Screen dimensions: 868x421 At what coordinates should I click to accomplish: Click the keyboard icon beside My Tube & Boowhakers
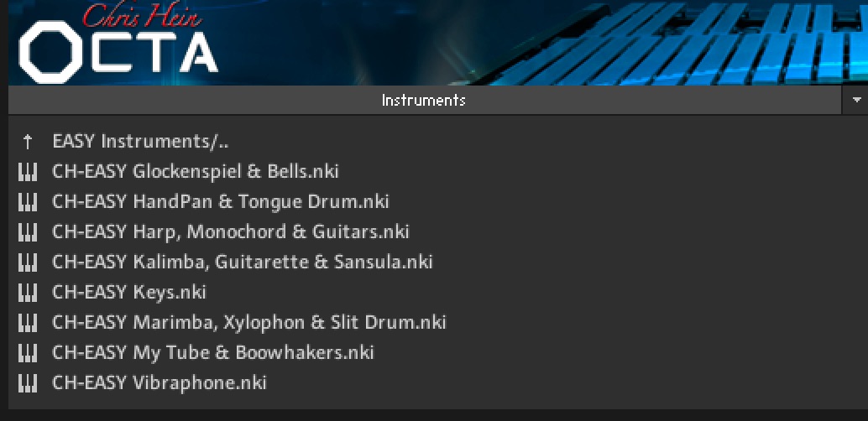pyautogui.click(x=28, y=352)
